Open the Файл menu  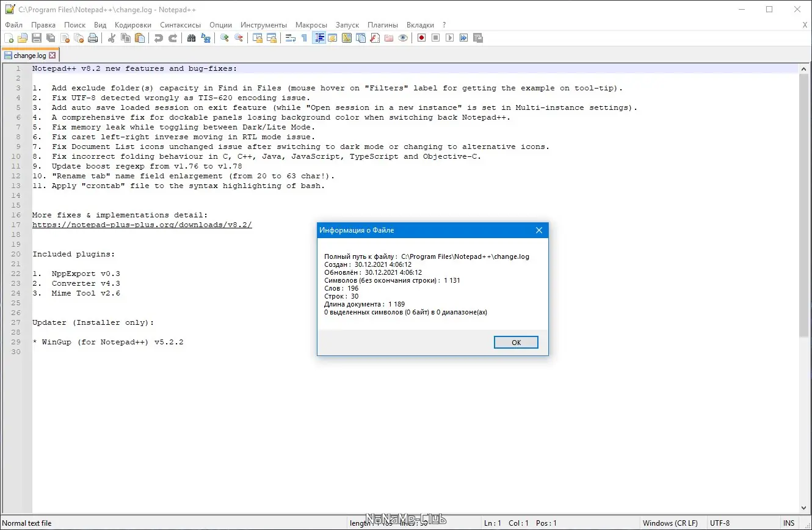(x=13, y=25)
